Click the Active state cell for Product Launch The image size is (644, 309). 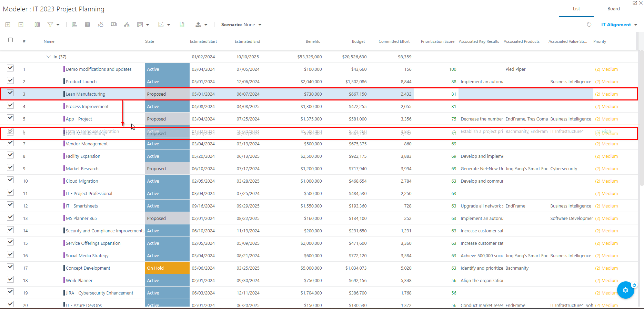(x=167, y=81)
